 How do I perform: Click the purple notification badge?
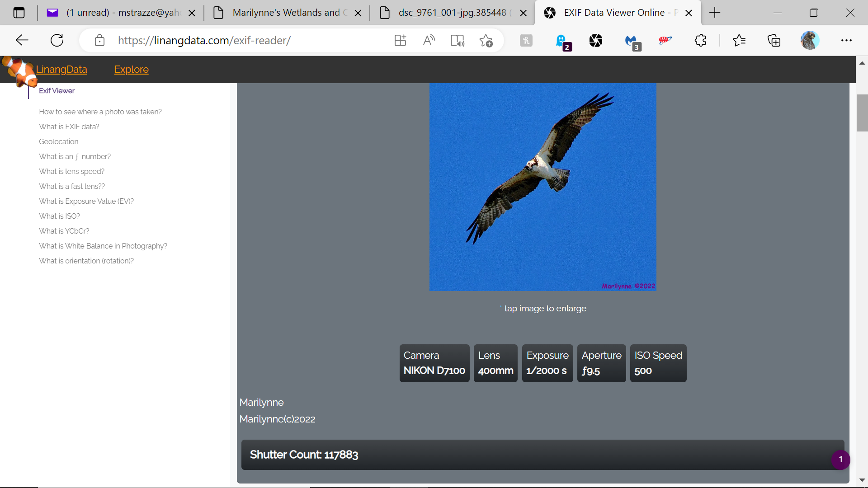pyautogui.click(x=840, y=460)
